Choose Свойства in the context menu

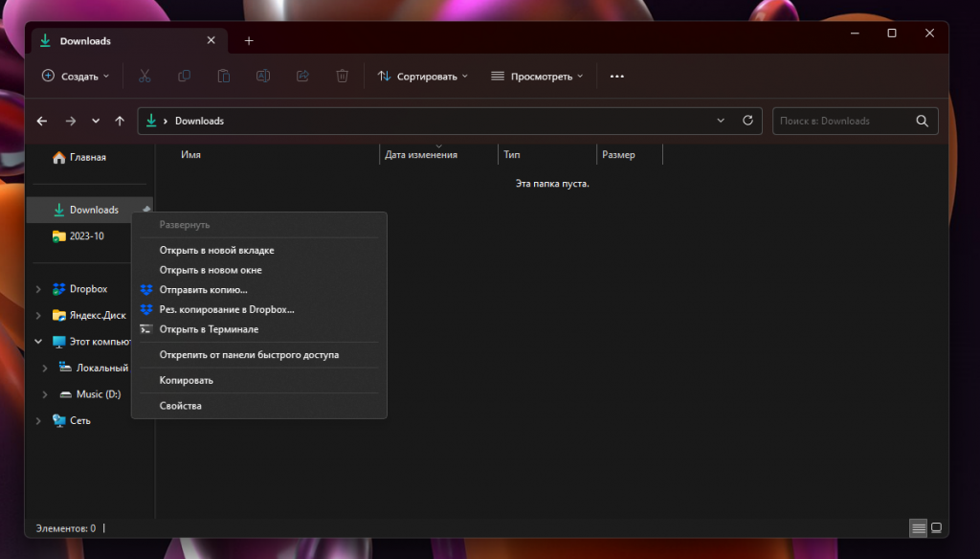[x=180, y=406]
